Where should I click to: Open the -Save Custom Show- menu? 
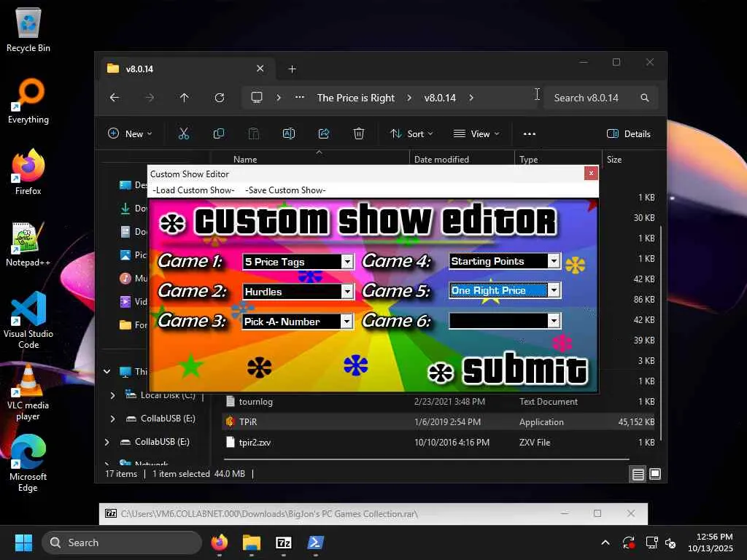pyautogui.click(x=285, y=190)
